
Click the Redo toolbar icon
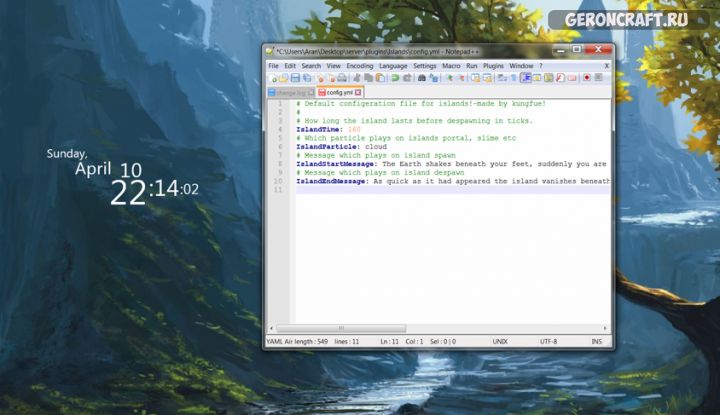click(407, 78)
